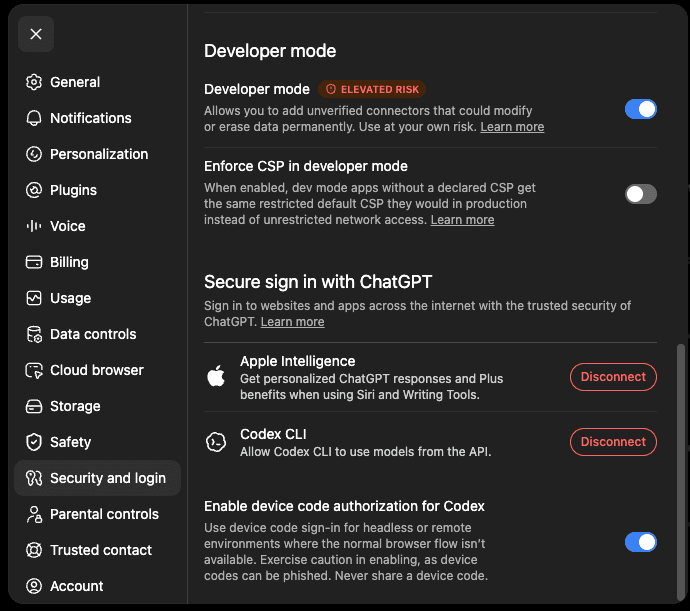Image resolution: width=690 pixels, height=611 pixels.
Task: Click the 'Enforce CSP in developer mode' label
Action: click(x=306, y=166)
